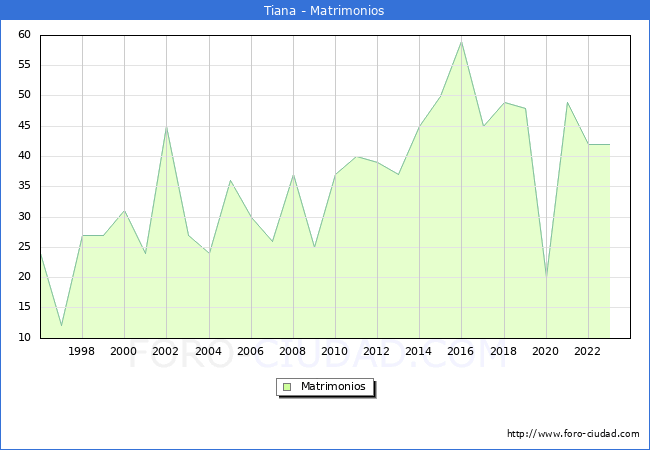
Task: Click the 2016 peak data point near 59
Action: [x=461, y=42]
